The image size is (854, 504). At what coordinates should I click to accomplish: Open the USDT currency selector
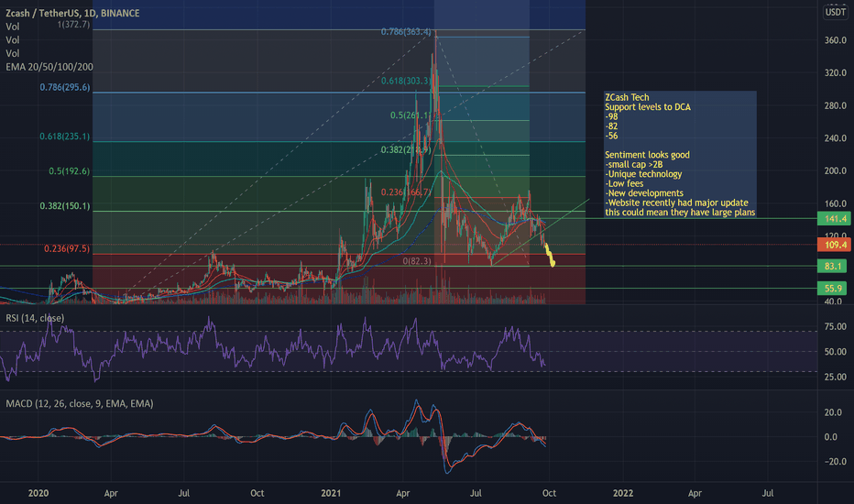pos(835,13)
